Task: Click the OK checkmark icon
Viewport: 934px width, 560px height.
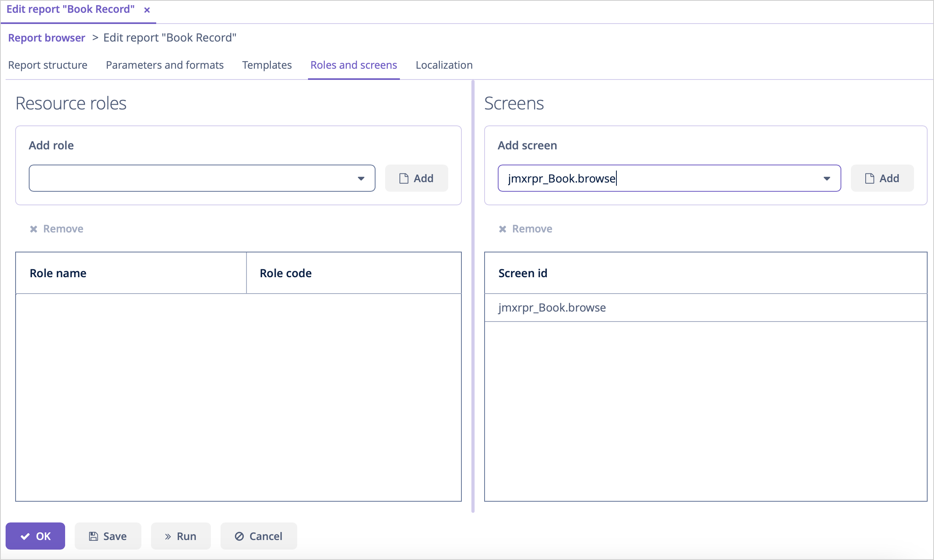Action: (x=25, y=536)
